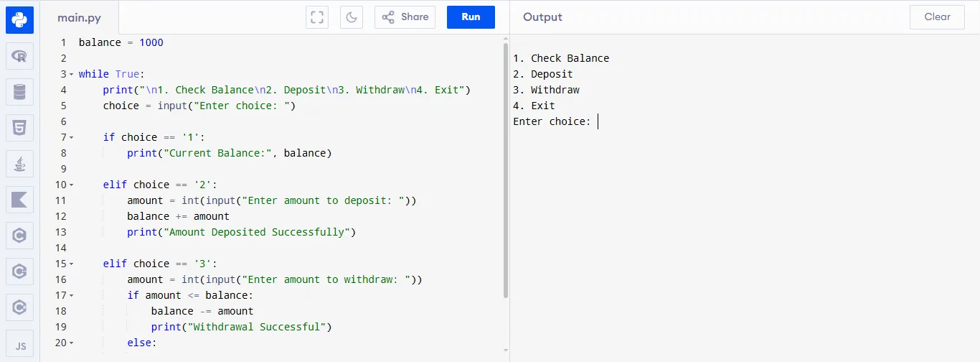This screenshot has height=362, width=980.
Task: Click line number 2 in the gutter
Action: click(x=64, y=58)
